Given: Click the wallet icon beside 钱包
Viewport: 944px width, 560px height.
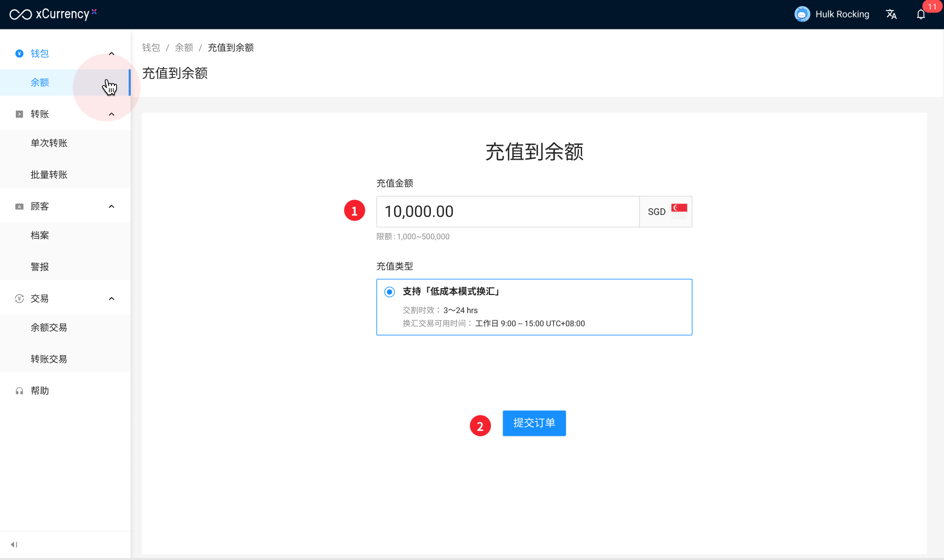Looking at the screenshot, I should (19, 53).
